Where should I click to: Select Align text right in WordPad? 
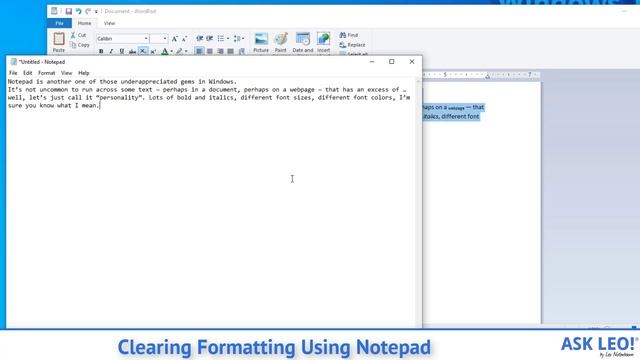click(220, 51)
